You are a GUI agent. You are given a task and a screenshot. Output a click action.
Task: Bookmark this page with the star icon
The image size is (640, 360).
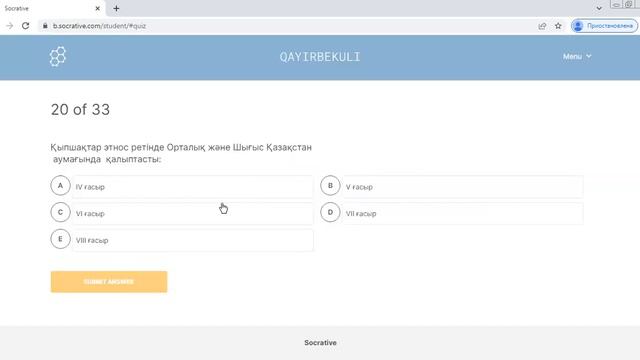(558, 26)
